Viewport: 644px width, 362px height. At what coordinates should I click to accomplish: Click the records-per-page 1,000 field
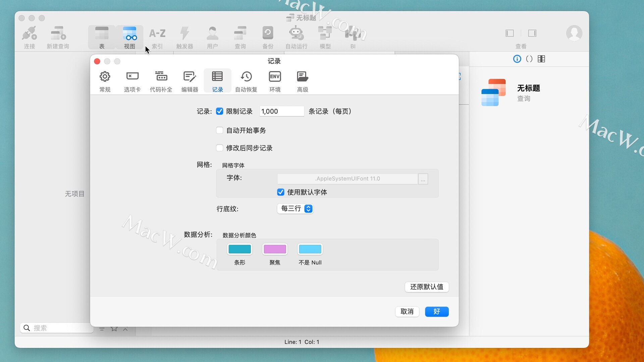282,111
